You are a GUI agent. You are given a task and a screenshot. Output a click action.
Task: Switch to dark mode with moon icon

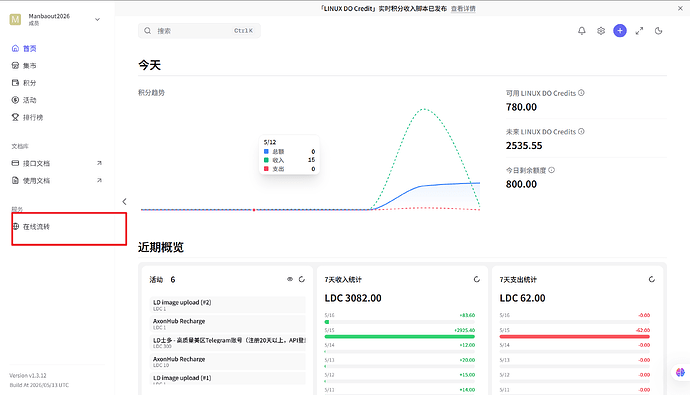pyautogui.click(x=658, y=31)
